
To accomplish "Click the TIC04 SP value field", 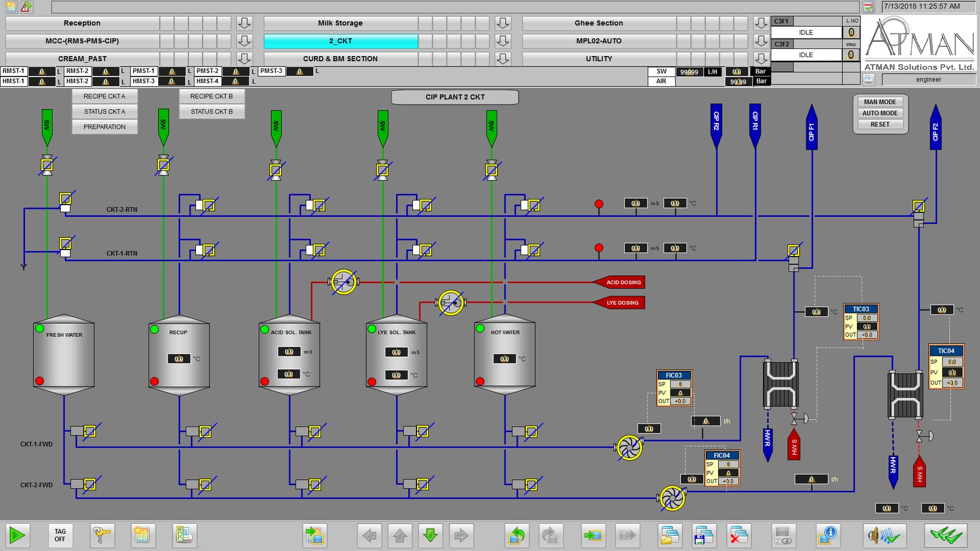I will pos(952,362).
